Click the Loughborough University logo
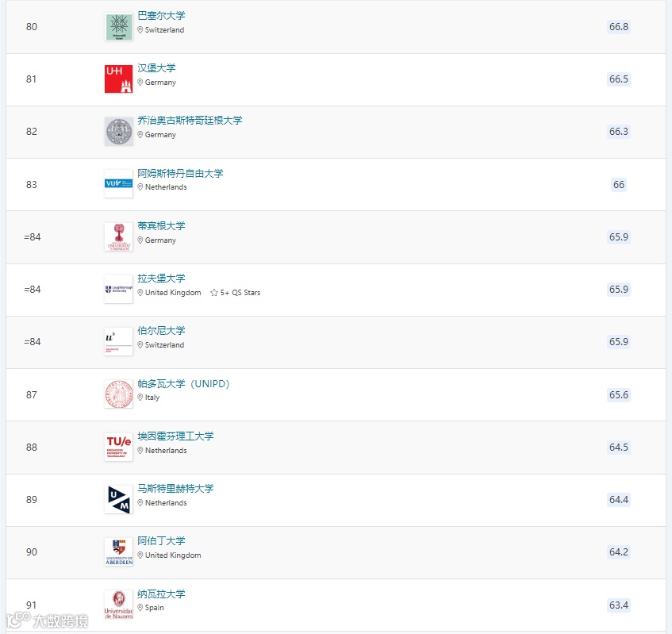 119,290
